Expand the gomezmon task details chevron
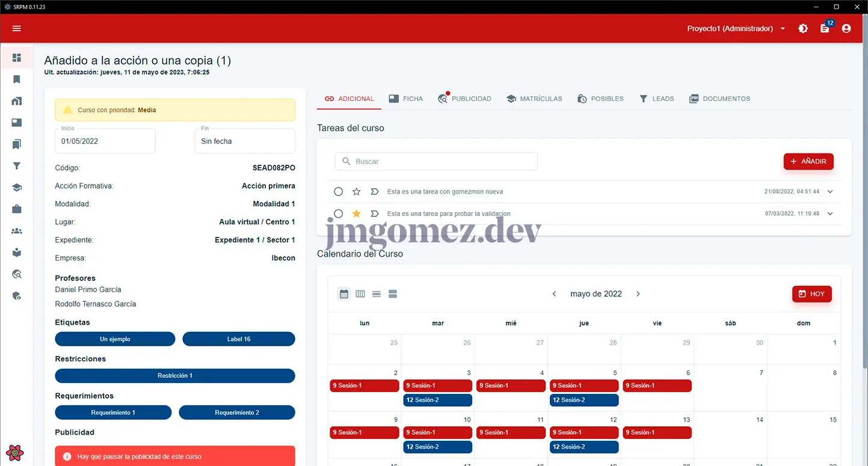 830,192
